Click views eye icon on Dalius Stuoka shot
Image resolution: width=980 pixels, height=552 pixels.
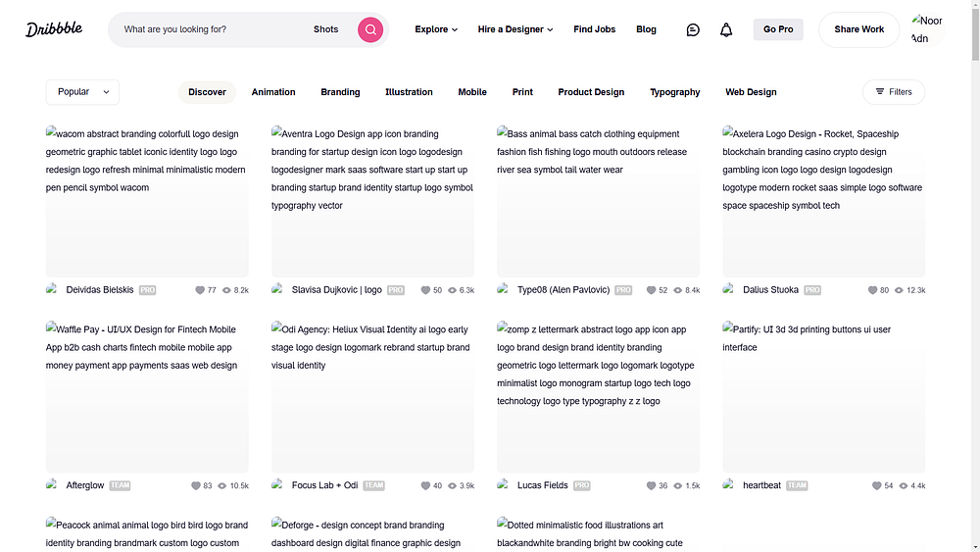pos(899,290)
